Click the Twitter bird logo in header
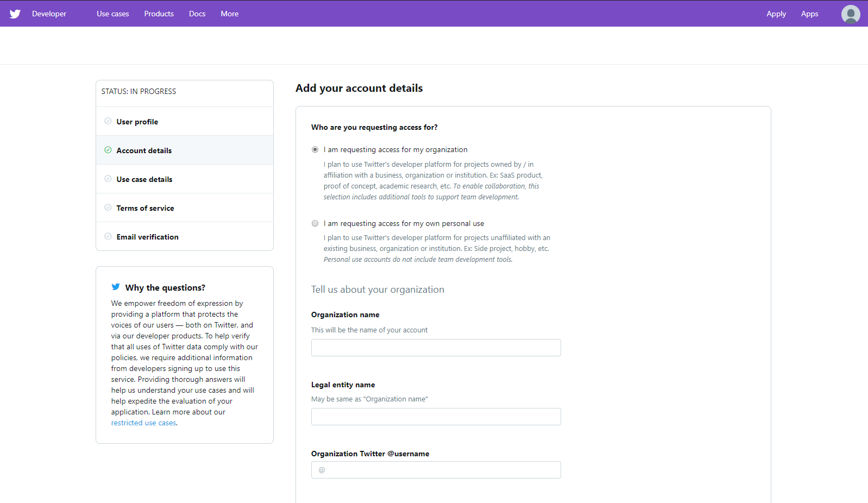The height and width of the screenshot is (503, 868). pos(15,14)
